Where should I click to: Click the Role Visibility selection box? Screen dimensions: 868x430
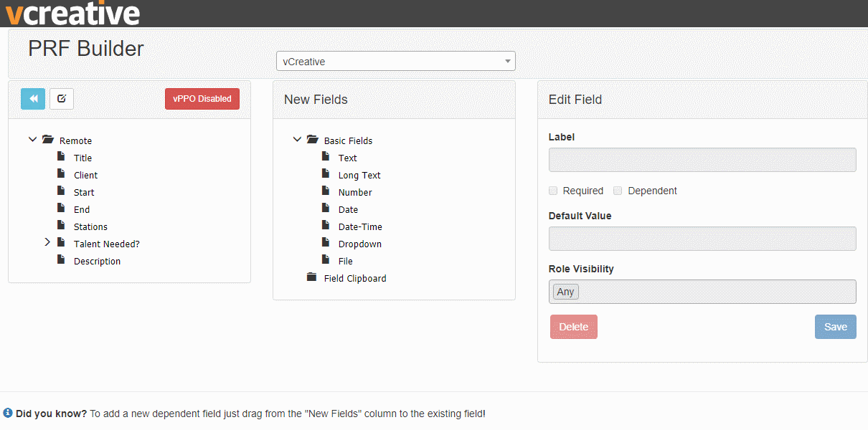tap(702, 292)
